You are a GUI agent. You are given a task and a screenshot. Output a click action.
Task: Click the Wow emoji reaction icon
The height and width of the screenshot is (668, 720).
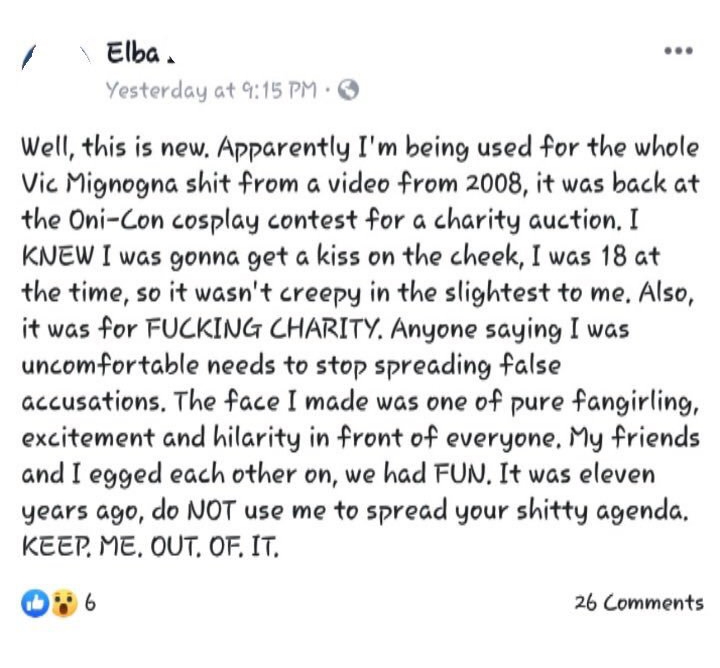(x=64, y=603)
